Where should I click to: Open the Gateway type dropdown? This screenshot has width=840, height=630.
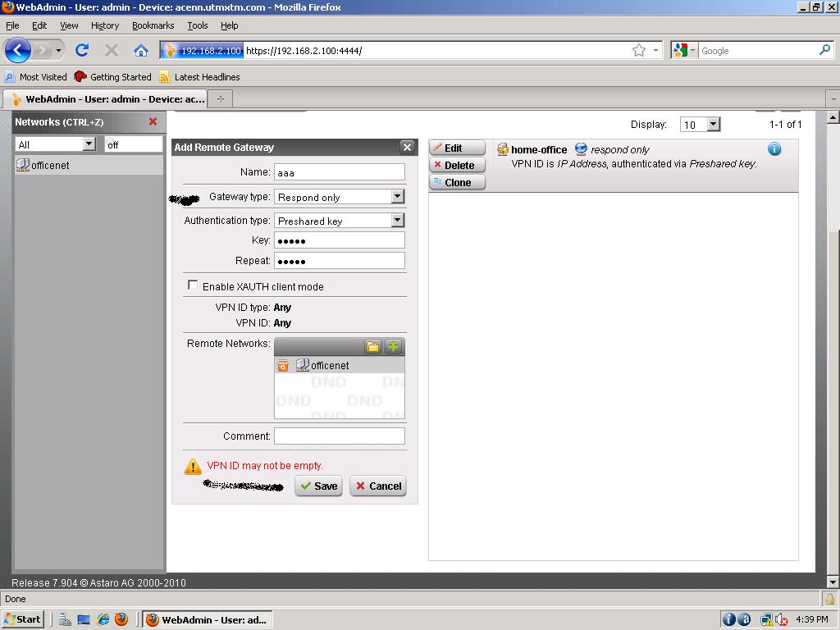[397, 197]
